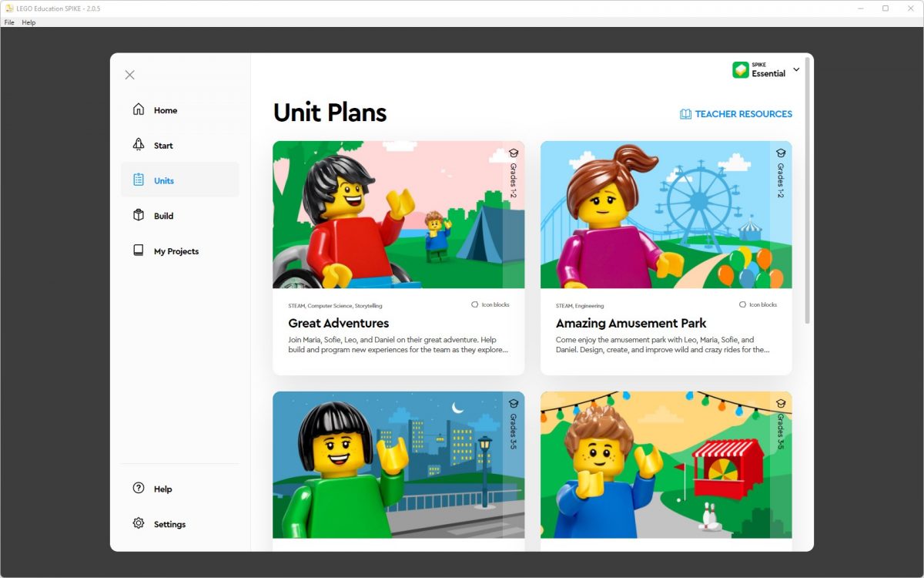Click the Help question mark icon
This screenshot has width=924, height=578.
coord(139,489)
